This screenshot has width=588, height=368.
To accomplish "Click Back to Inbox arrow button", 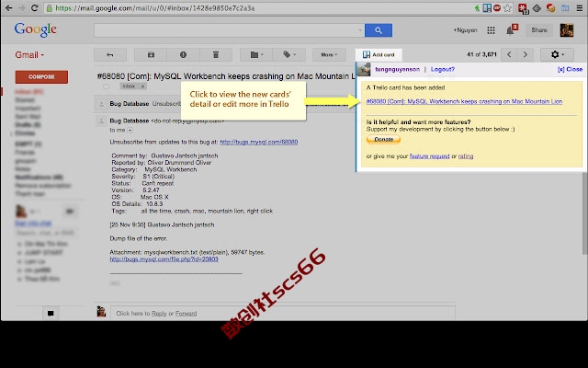I will click(110, 55).
